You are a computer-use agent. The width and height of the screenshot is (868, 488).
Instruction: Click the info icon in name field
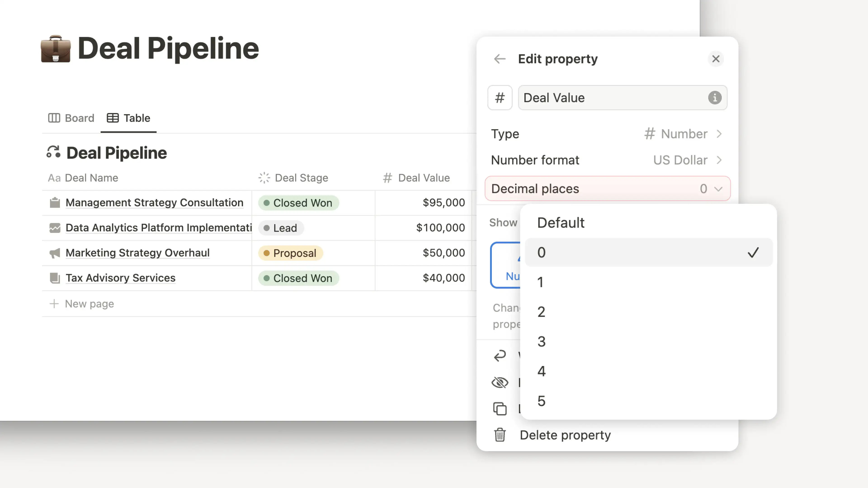(x=714, y=98)
